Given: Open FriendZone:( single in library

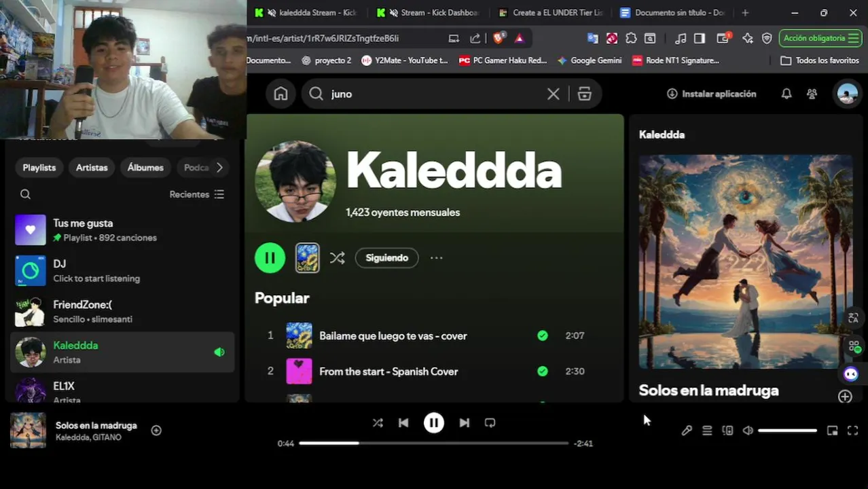Looking at the screenshot, I should coord(123,312).
